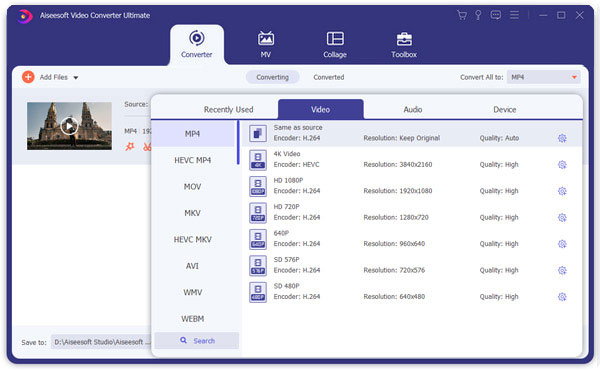Open settings gear for HD 1080P preset
Image resolution: width=600 pixels, height=370 pixels.
[562, 191]
